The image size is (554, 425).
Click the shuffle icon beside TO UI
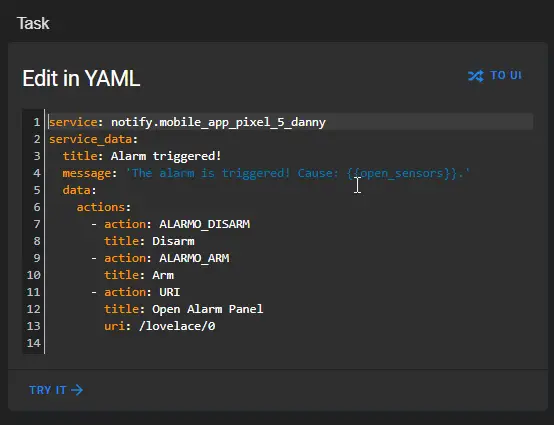pyautogui.click(x=476, y=76)
